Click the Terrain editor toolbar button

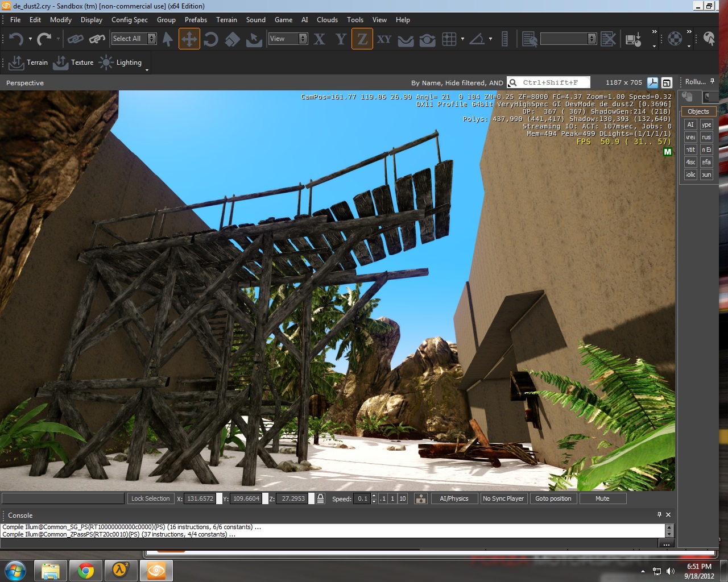pyautogui.click(x=28, y=63)
